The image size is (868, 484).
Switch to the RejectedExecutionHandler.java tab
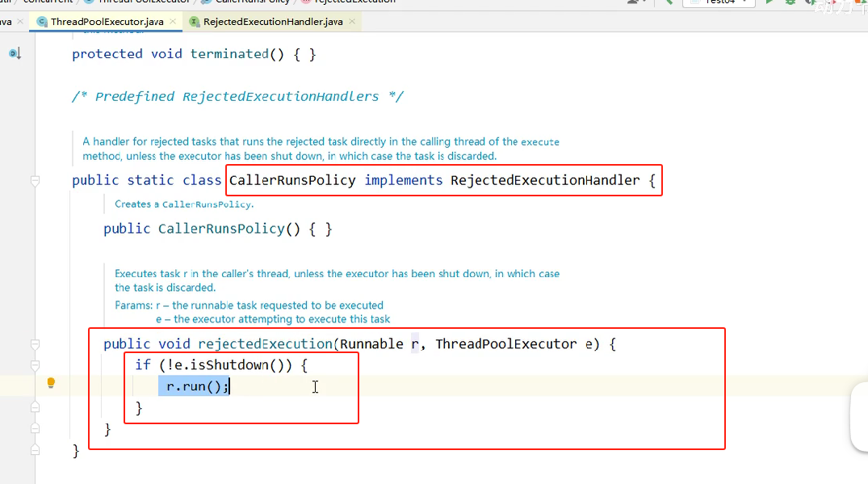[273, 22]
